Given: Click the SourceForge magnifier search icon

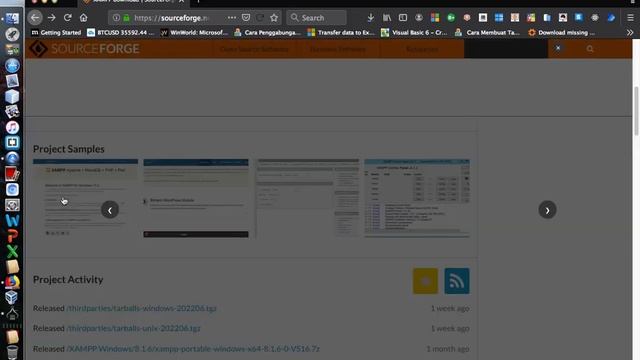Looking at the screenshot, I should click(x=590, y=49).
